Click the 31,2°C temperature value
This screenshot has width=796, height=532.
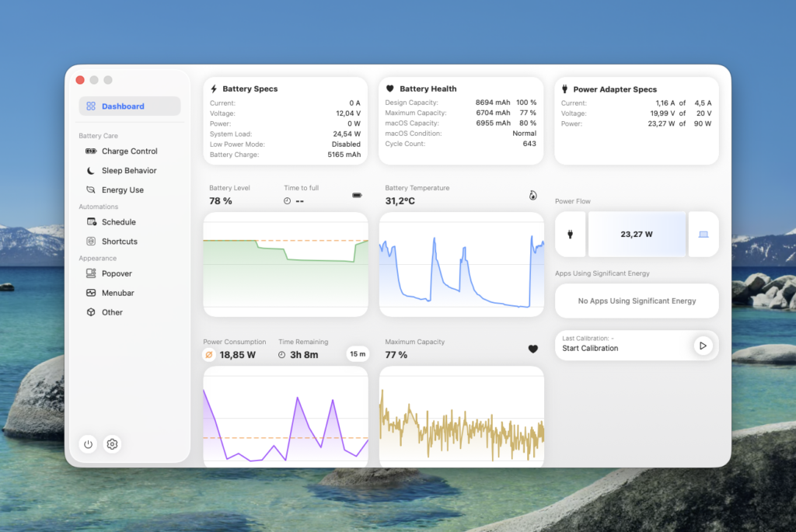click(400, 201)
